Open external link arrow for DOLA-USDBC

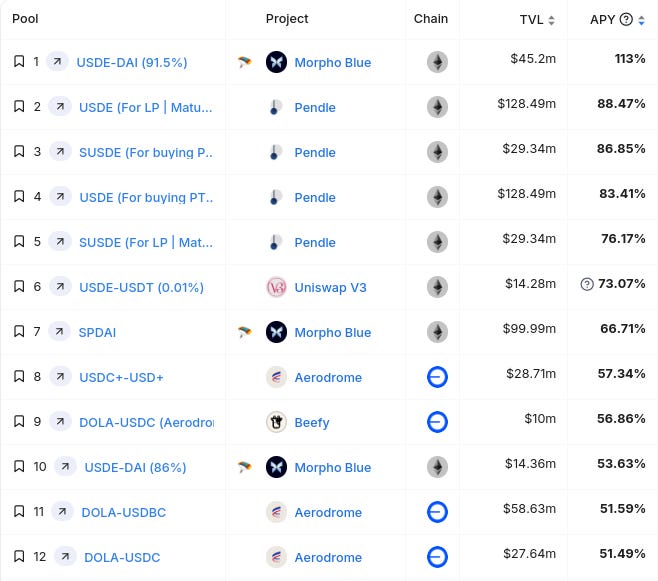(x=62, y=511)
